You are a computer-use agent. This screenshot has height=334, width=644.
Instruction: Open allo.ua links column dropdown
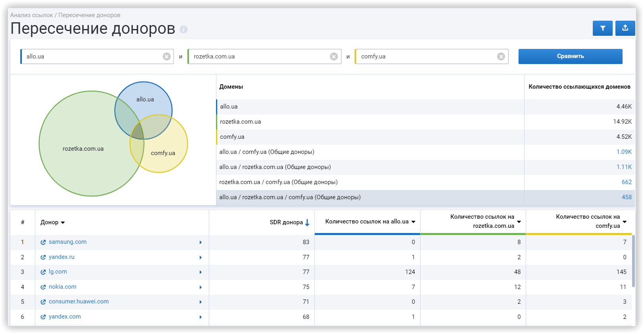[413, 222]
